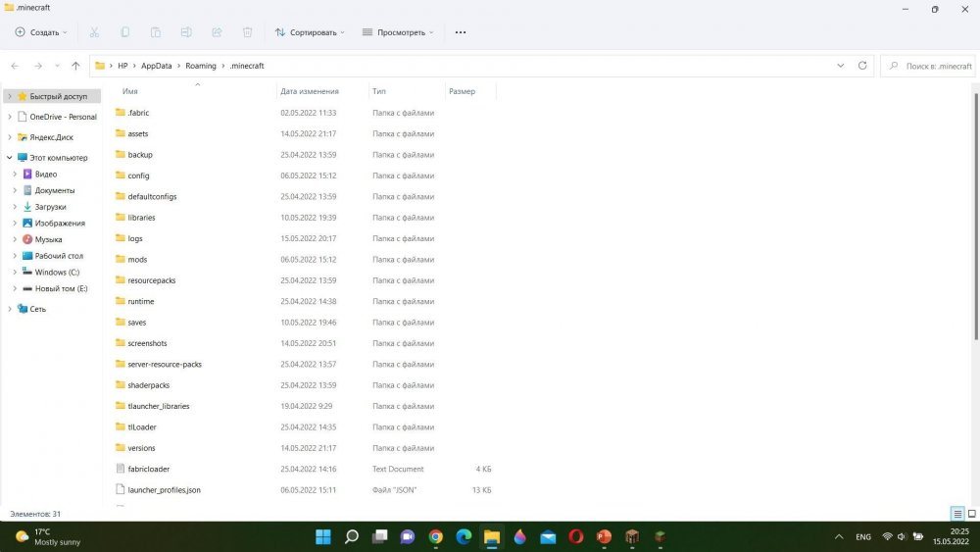This screenshot has width=980, height=552.
Task: Click the ENG language indicator
Action: pyautogui.click(x=863, y=537)
